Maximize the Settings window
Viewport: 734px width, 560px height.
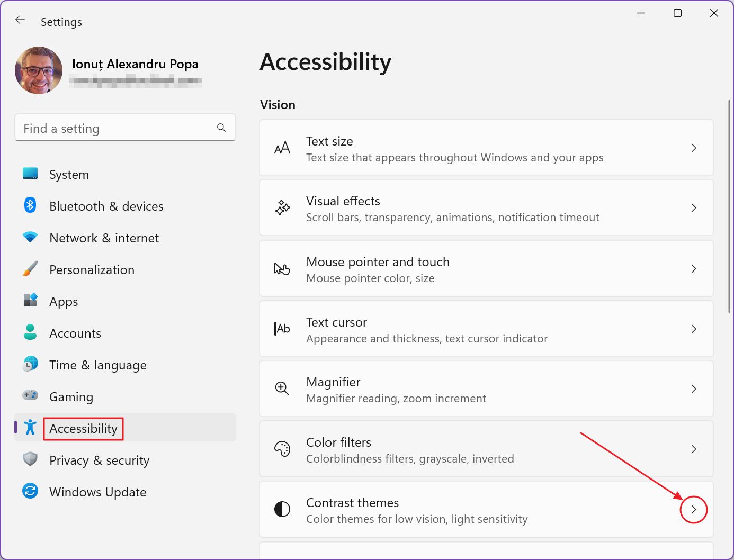point(677,13)
